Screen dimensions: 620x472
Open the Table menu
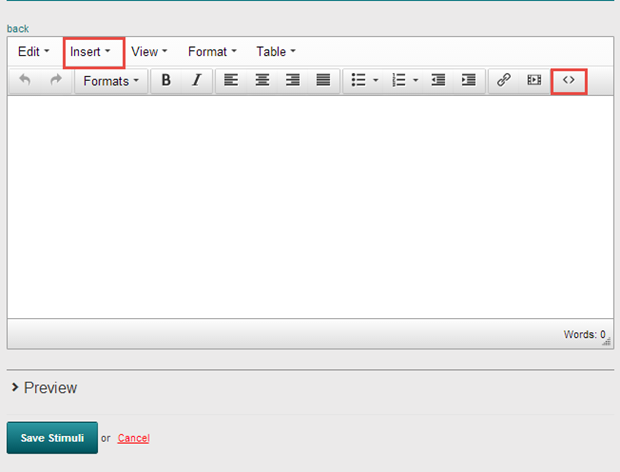276,52
